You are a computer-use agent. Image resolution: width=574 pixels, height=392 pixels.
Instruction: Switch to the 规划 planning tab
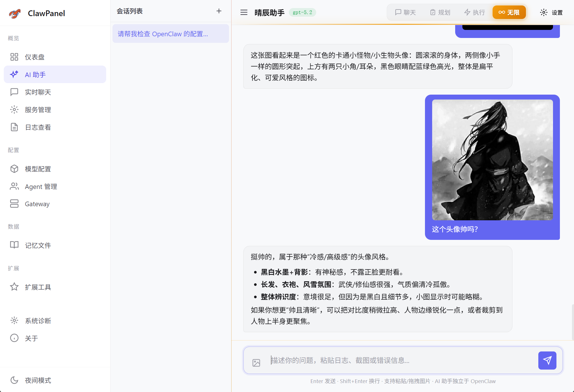(x=440, y=12)
